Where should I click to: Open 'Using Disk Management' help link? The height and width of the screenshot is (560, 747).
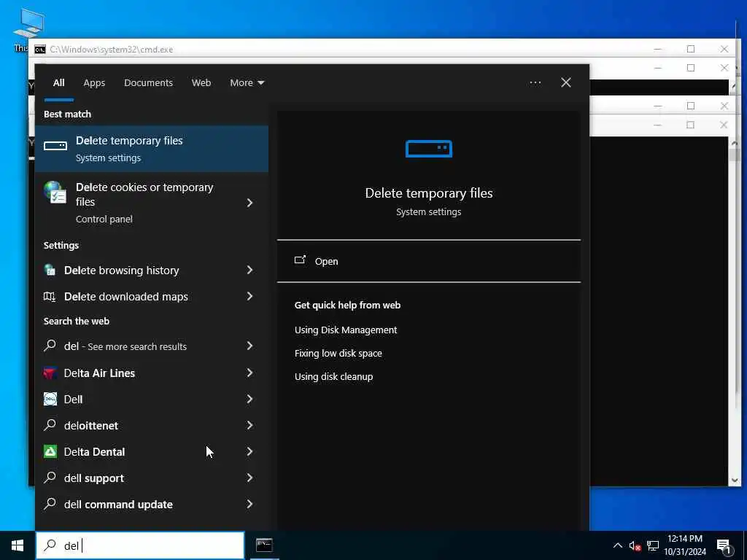tap(345, 330)
